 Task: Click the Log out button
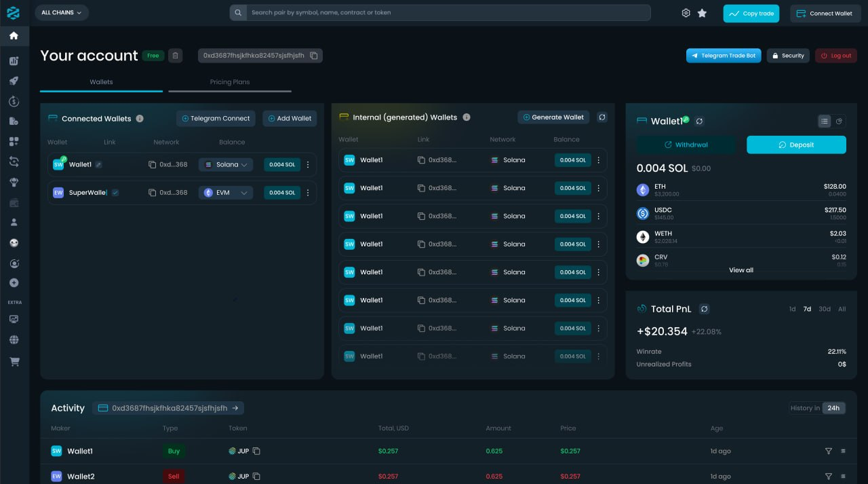[x=836, y=56]
